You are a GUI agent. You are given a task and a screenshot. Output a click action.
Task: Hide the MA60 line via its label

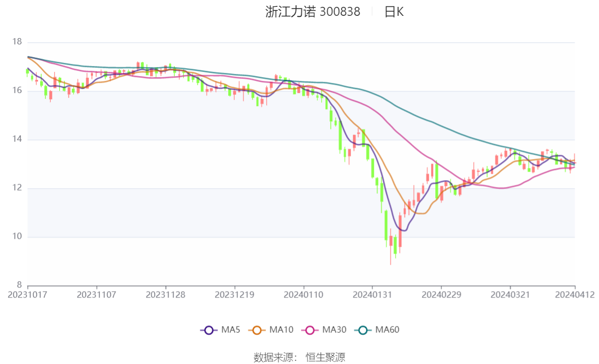(x=387, y=330)
